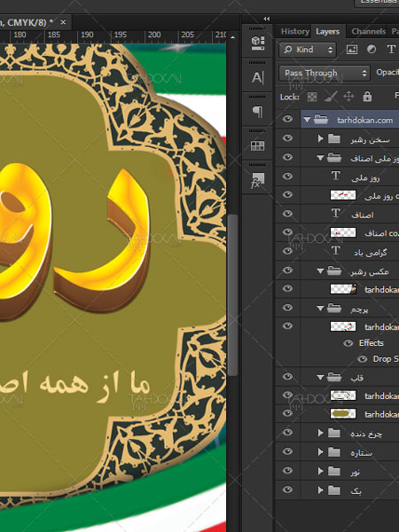The width and height of the screenshot is (399, 532).
Task: Open the Pass Through blend mode dropdown
Action: tap(324, 73)
